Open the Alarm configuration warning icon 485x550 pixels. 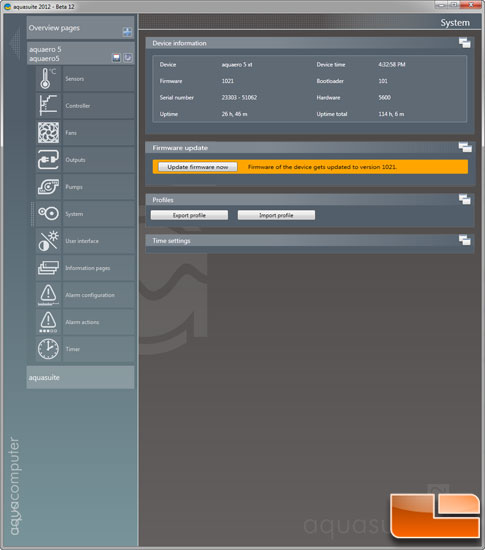[48, 295]
